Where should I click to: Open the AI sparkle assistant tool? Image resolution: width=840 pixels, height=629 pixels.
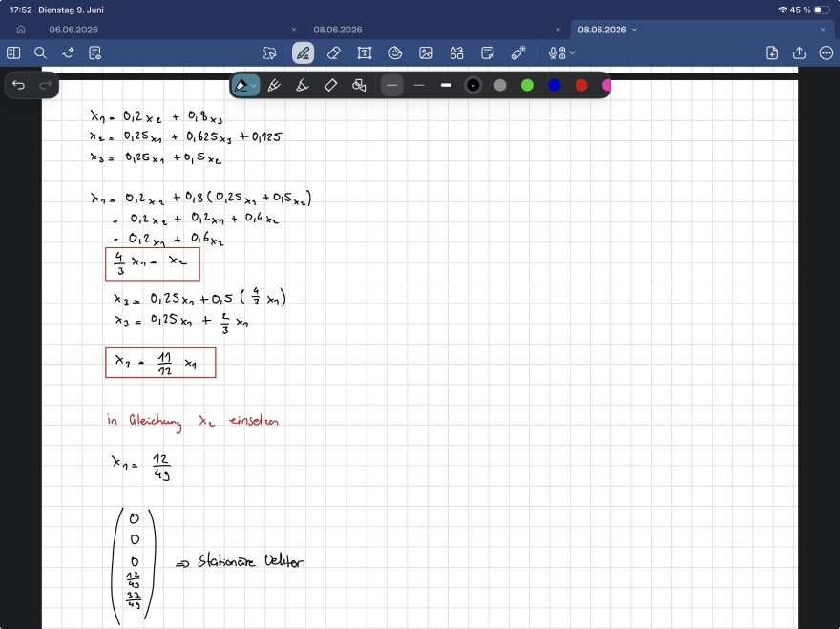point(68,52)
